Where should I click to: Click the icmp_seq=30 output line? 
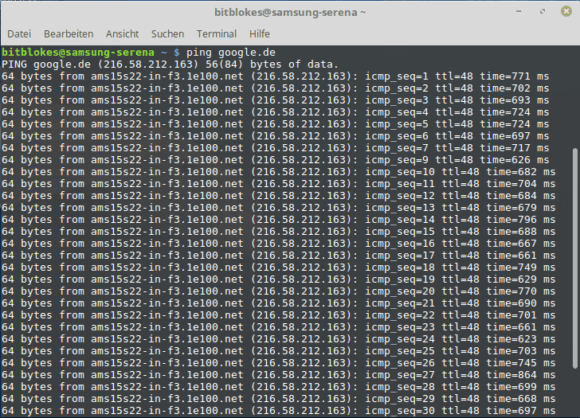(279, 411)
